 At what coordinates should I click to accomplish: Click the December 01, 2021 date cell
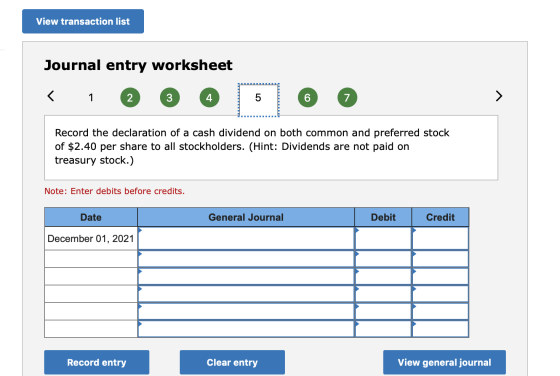pos(91,239)
